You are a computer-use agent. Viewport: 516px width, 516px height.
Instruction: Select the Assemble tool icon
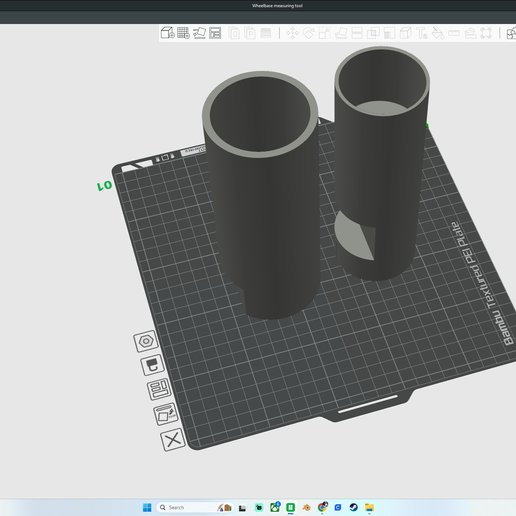click(470, 33)
